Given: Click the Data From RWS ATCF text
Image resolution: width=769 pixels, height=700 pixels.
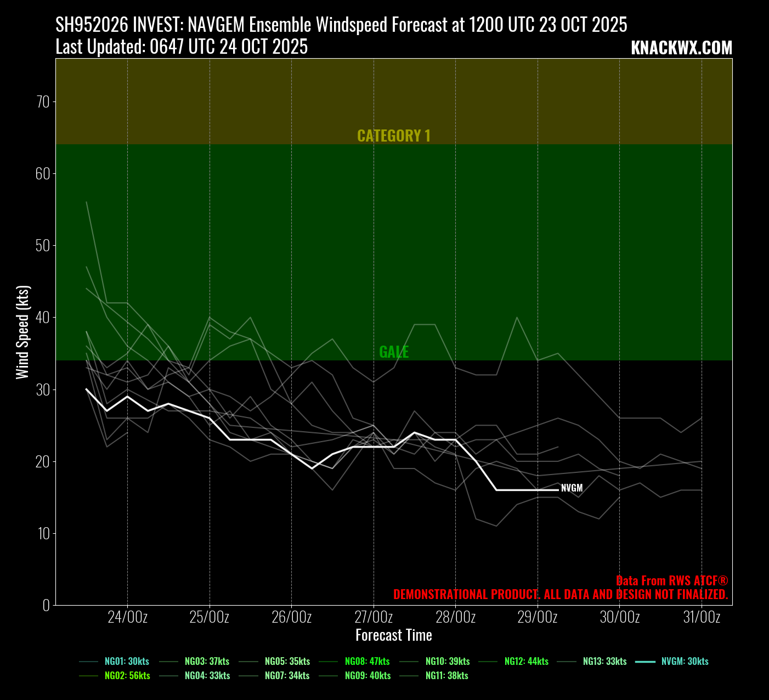Looking at the screenshot, I should pos(672,581).
